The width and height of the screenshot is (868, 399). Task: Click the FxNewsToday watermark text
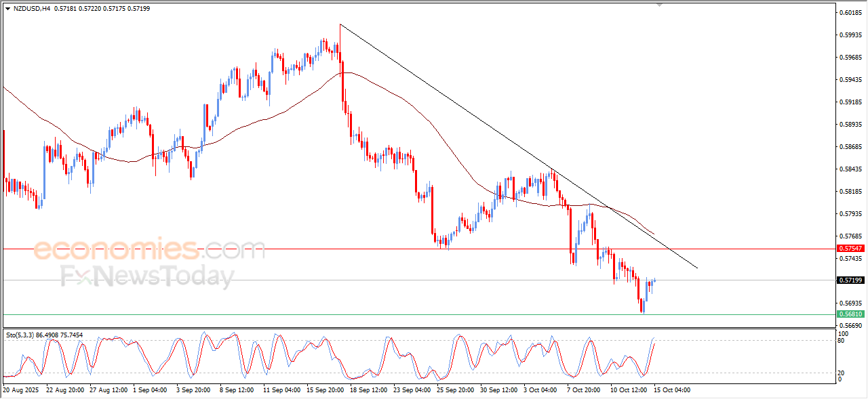(x=147, y=277)
